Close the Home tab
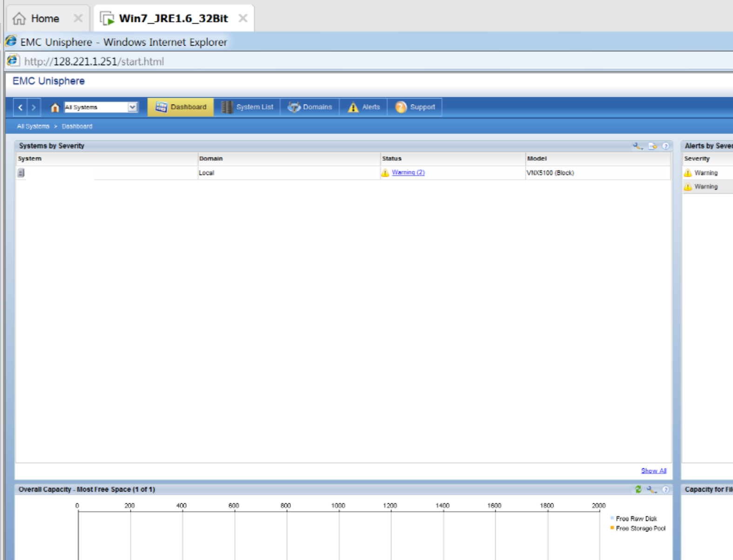733x560 pixels. pyautogui.click(x=78, y=19)
